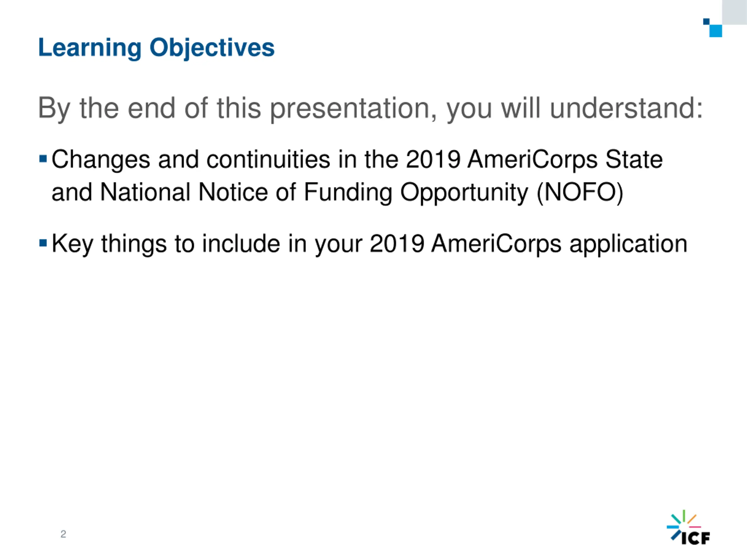Click the small dark blue corner square
This screenshot has width=747, height=560.
pyautogui.click(x=706, y=22)
